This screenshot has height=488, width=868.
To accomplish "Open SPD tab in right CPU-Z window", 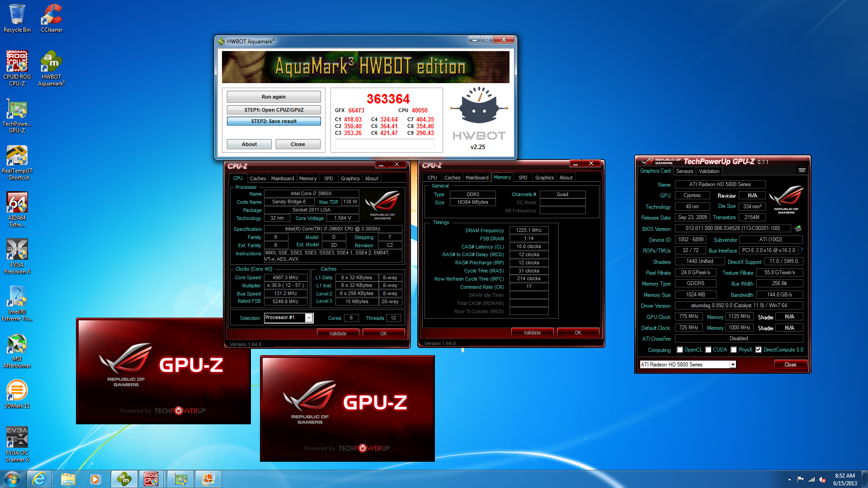I will [x=523, y=178].
